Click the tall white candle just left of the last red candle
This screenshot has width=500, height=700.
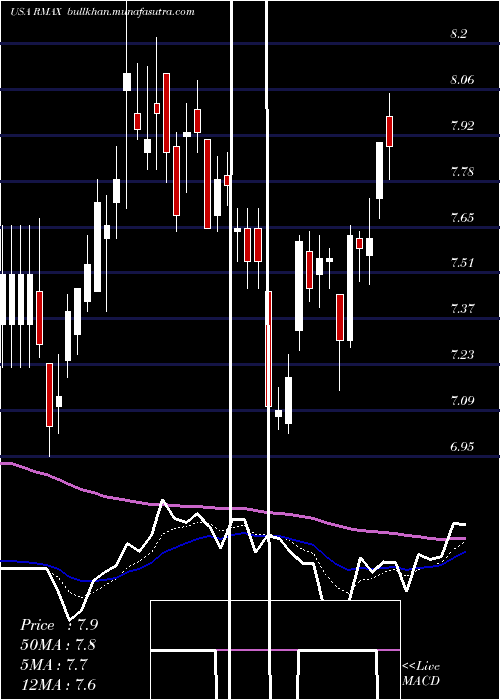coord(379,171)
